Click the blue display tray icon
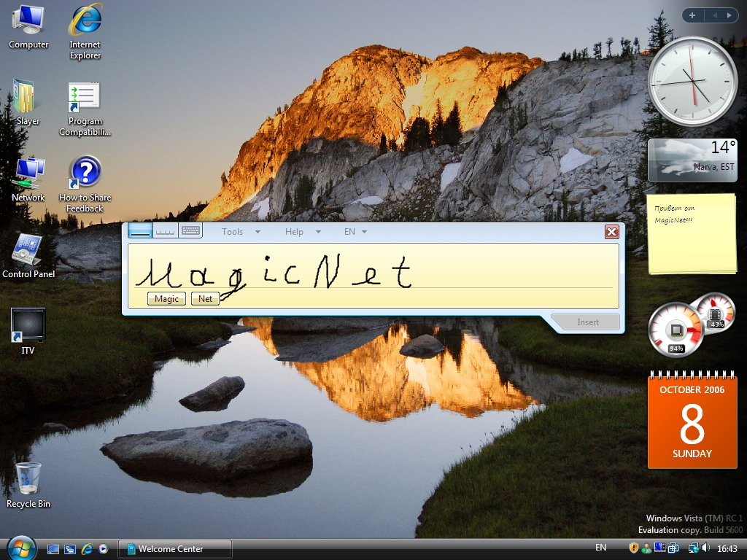 point(659,548)
